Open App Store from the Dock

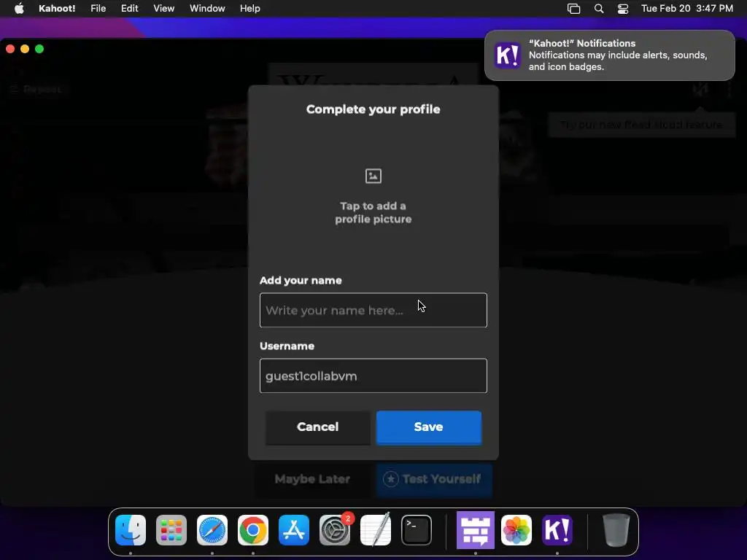(x=294, y=530)
